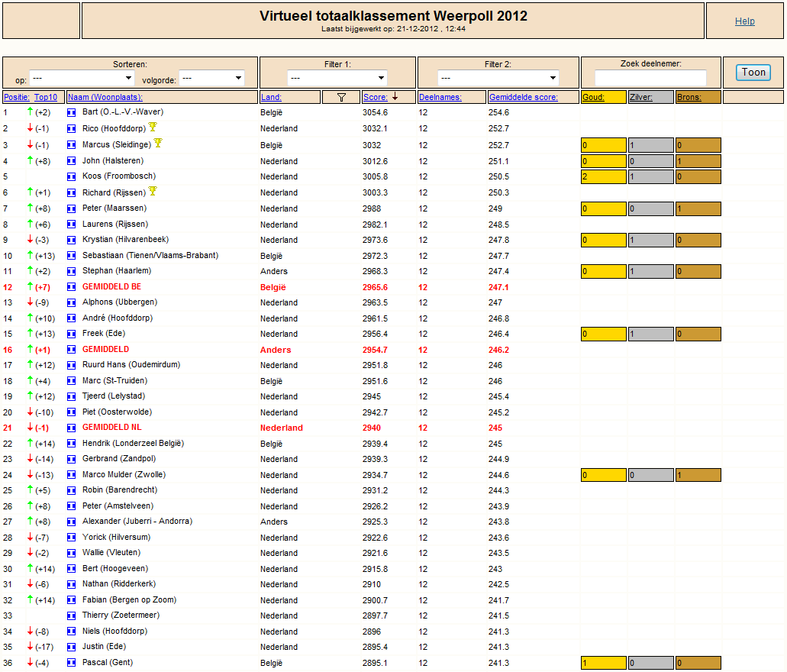Open the Sorteren op dropdown
The height and width of the screenshot is (672, 787).
click(82, 79)
